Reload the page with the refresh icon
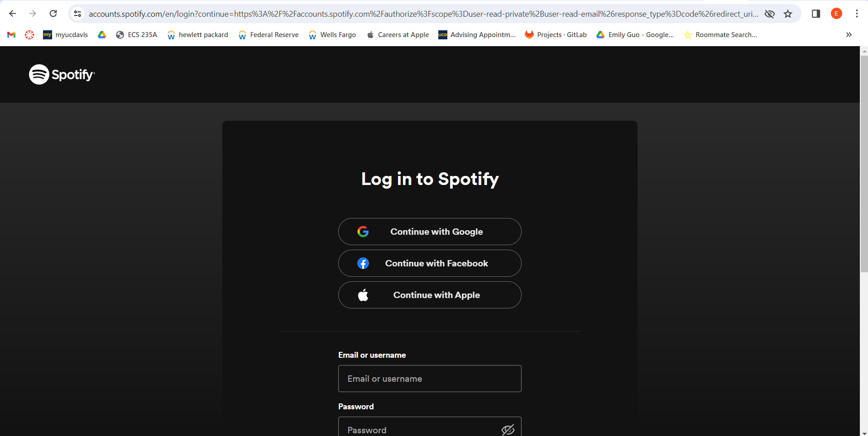 (53, 14)
